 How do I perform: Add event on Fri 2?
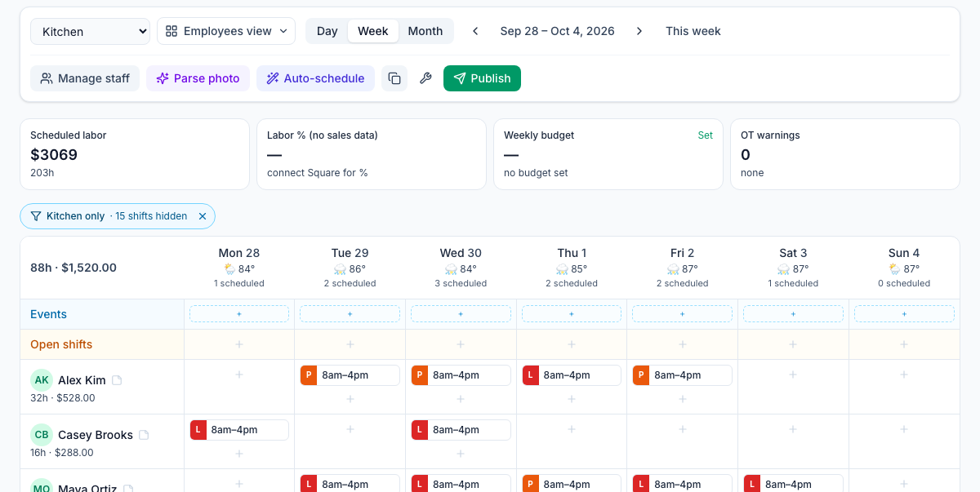tap(683, 314)
